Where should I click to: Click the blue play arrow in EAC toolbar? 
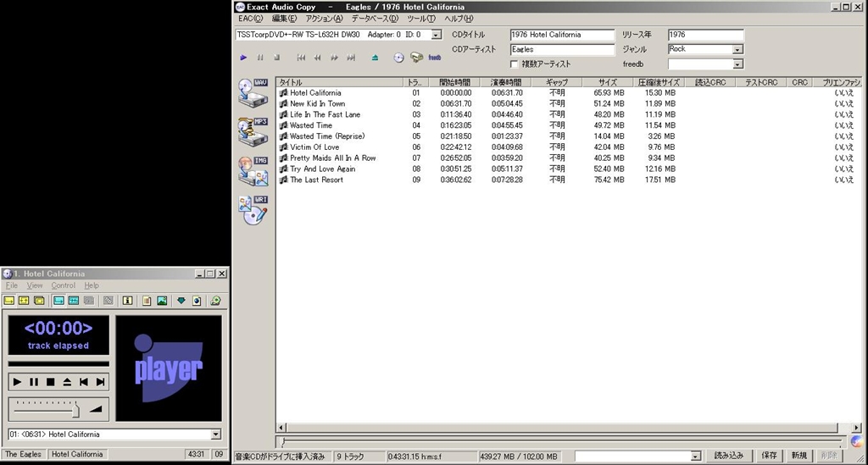click(243, 58)
